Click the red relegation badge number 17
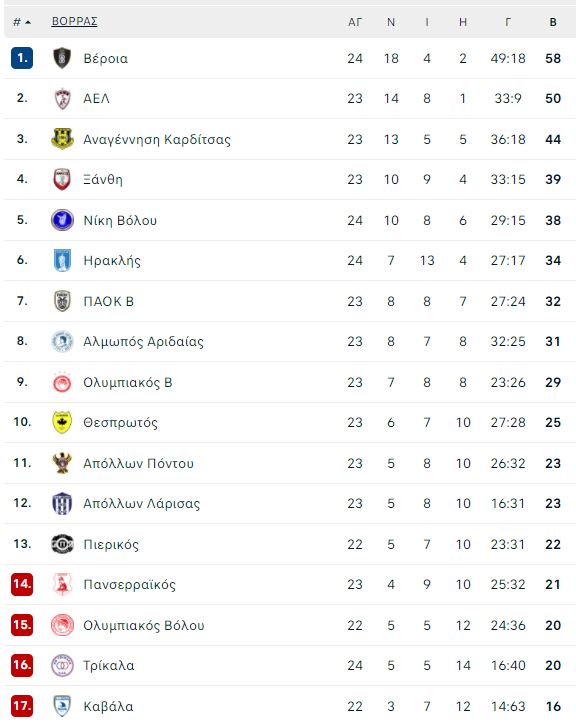Screen dimensions: 576x725 tap(22, 706)
